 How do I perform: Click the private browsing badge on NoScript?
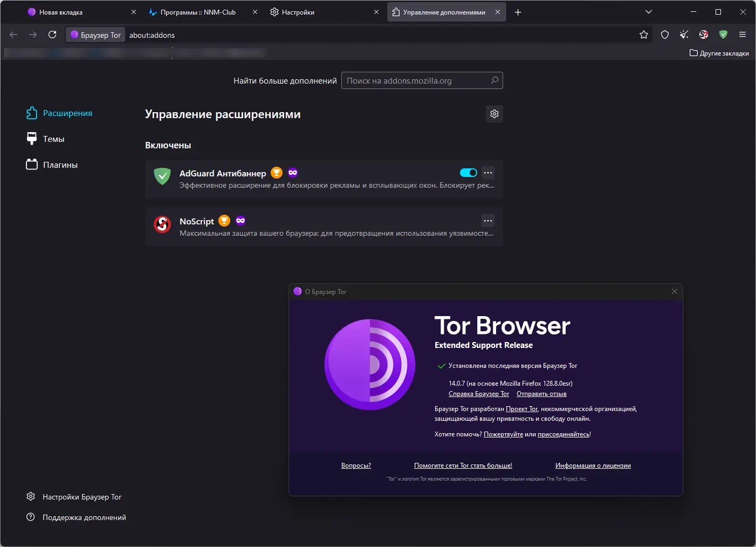point(240,221)
